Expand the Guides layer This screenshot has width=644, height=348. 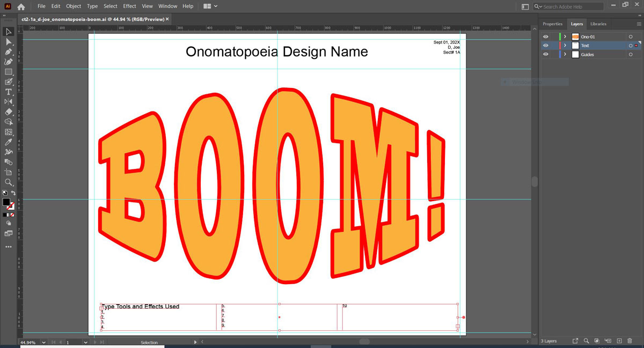(565, 55)
